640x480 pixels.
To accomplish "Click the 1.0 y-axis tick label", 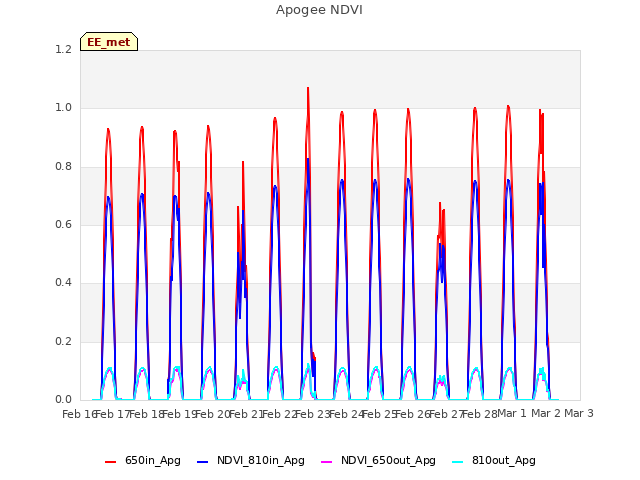I will 63,108.
